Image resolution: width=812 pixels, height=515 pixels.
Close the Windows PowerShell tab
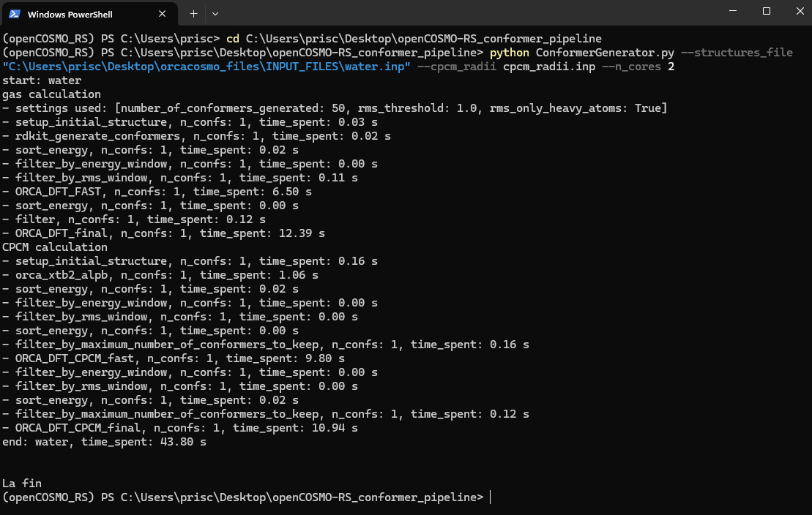[x=162, y=14]
